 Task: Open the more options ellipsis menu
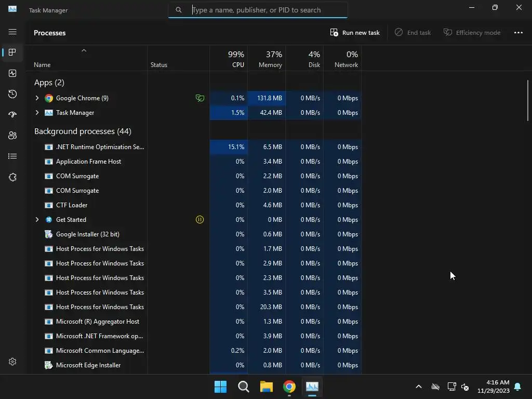coord(518,33)
